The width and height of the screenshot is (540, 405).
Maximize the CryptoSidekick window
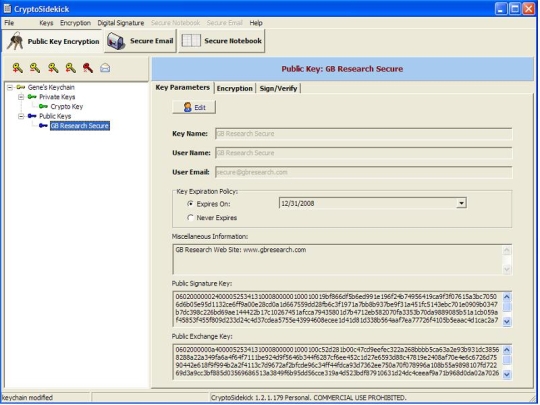point(515,9)
